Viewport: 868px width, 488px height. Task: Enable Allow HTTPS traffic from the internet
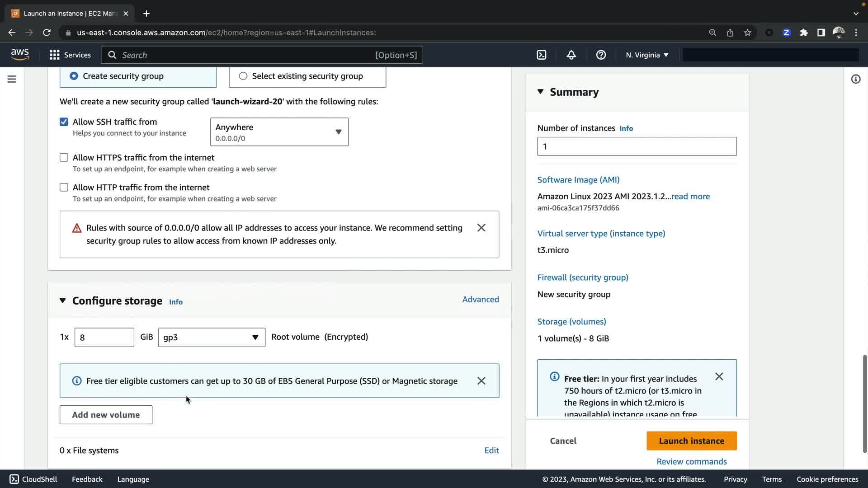click(64, 158)
